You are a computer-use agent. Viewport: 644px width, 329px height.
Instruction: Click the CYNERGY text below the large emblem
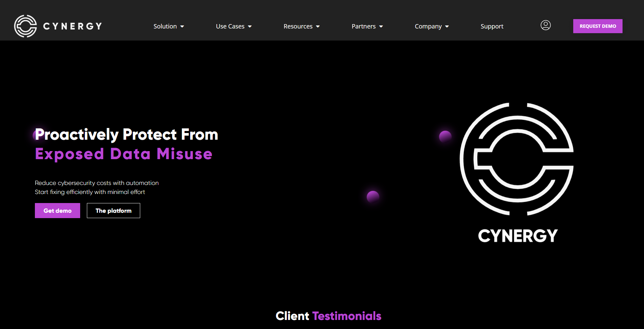click(518, 236)
